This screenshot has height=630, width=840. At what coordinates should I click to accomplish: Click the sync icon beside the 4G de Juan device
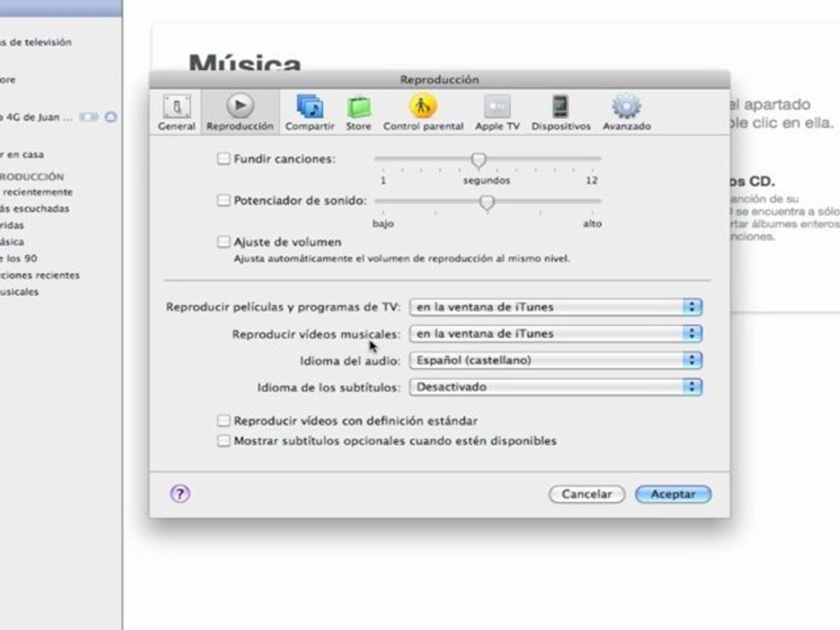[x=111, y=116]
